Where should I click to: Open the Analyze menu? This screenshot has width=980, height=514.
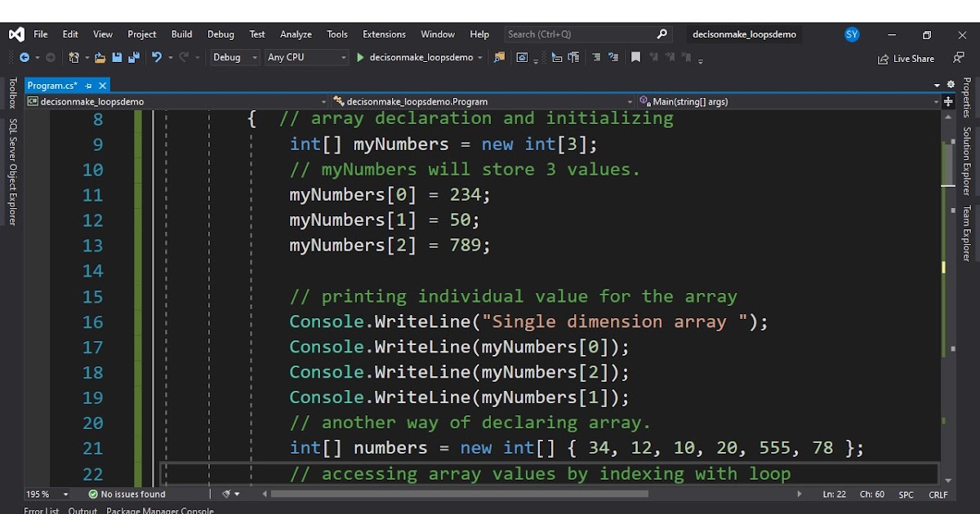296,34
